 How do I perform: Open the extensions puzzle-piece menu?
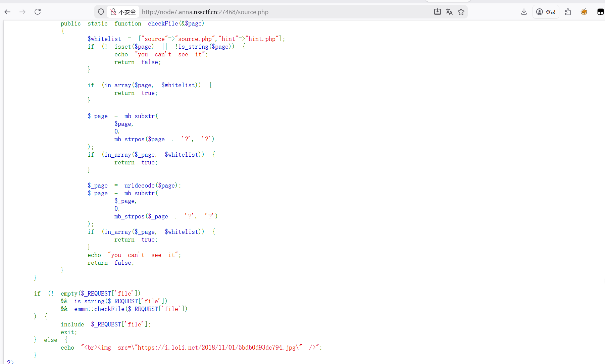coord(568,12)
